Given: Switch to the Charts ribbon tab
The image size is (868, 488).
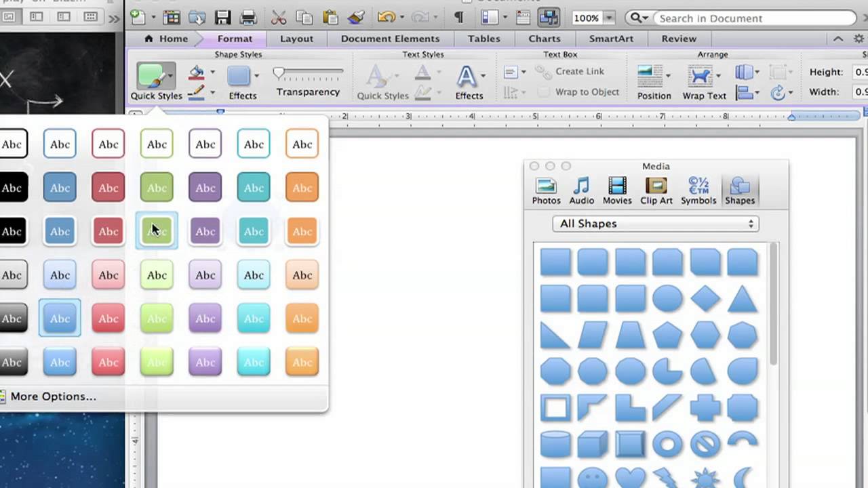Looking at the screenshot, I should [x=545, y=39].
